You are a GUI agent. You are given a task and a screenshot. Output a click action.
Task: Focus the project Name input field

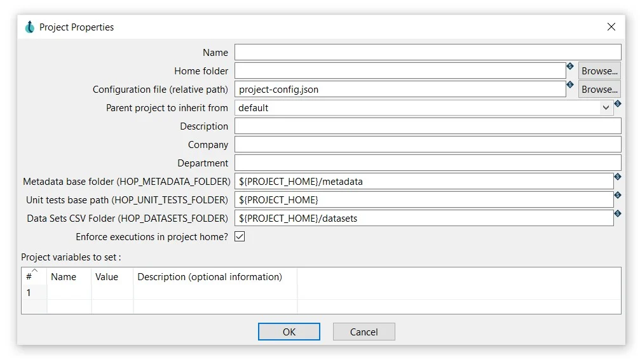(x=428, y=52)
